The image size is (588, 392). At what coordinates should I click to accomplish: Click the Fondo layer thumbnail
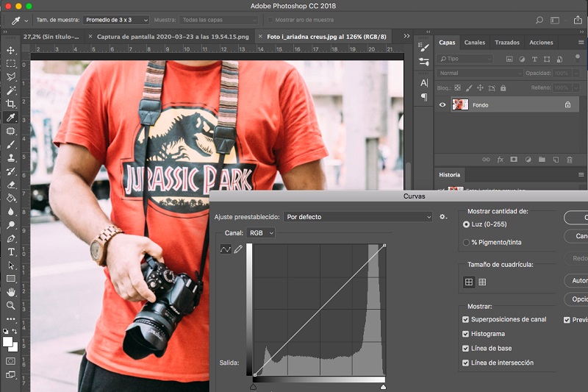click(460, 104)
